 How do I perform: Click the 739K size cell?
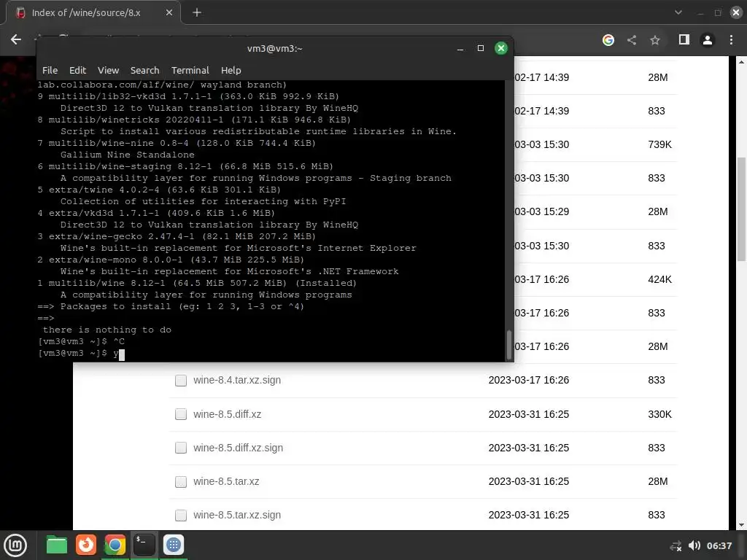[x=659, y=144]
